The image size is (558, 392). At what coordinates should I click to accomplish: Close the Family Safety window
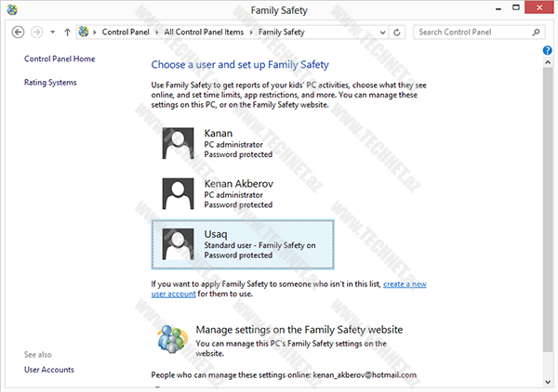click(539, 7)
